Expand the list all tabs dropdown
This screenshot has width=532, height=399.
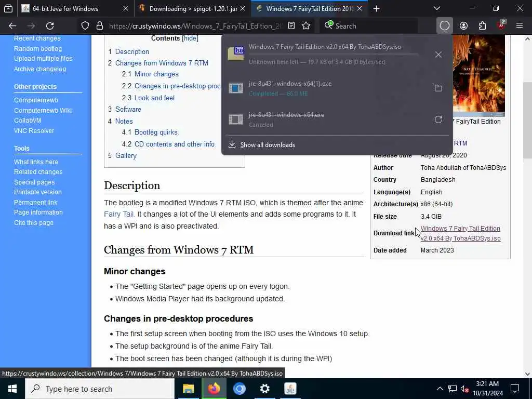tap(437, 8)
